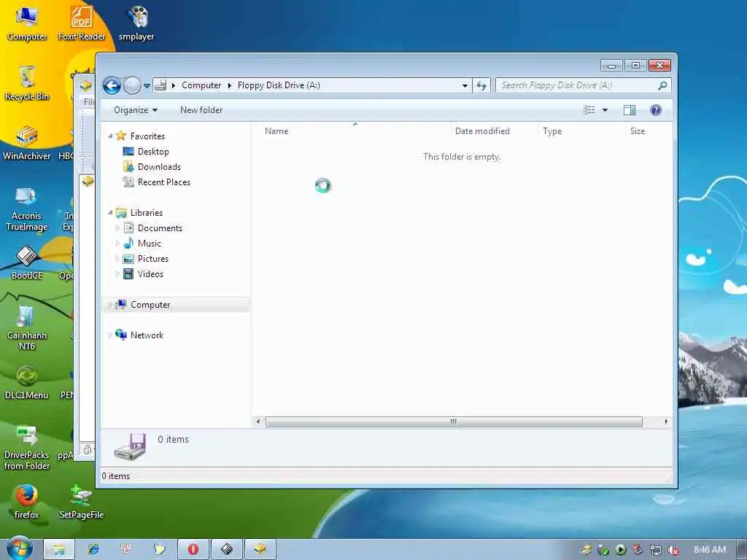Open DriverPacks from Folder desktop icon
The image size is (747, 560).
tap(27, 448)
